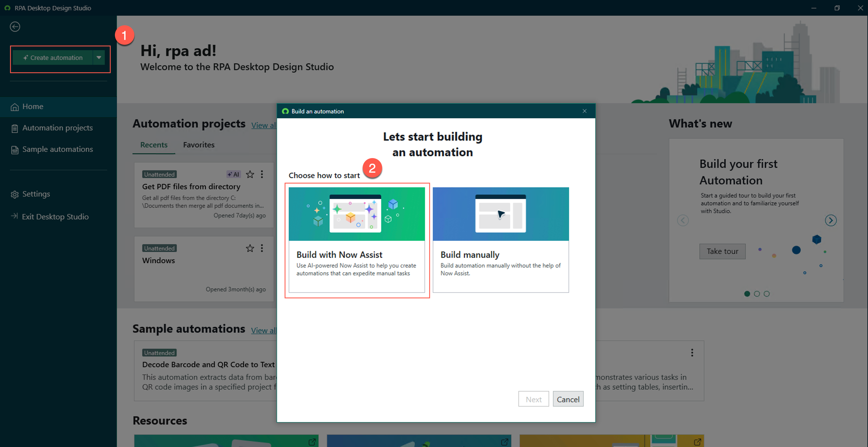Open Sample automations in sidebar
The width and height of the screenshot is (868, 447).
[58, 150]
